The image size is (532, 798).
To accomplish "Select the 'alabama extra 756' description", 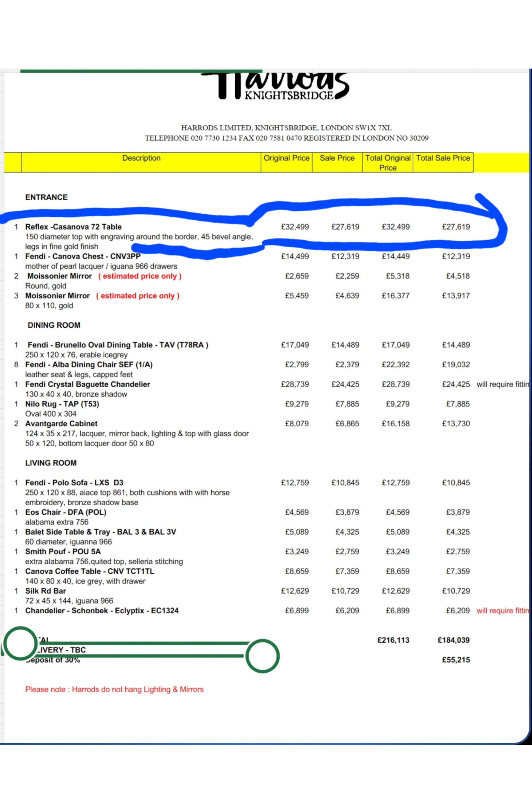I will (x=57, y=522).
